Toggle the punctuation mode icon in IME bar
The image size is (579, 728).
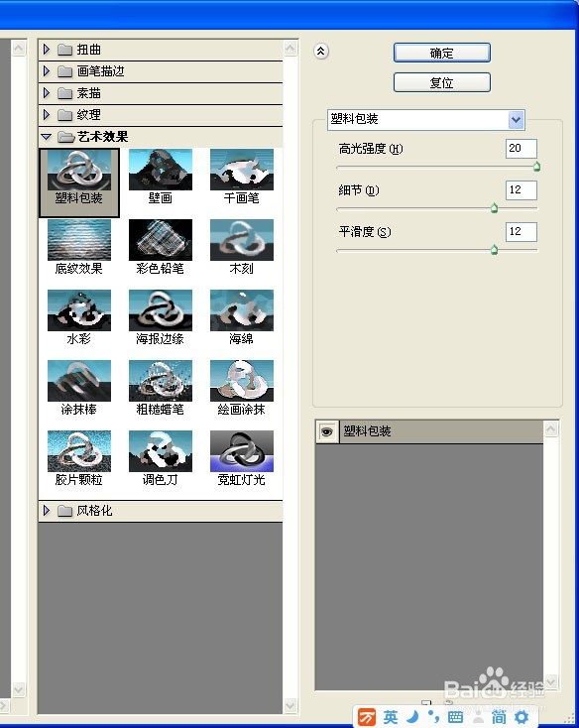433,717
